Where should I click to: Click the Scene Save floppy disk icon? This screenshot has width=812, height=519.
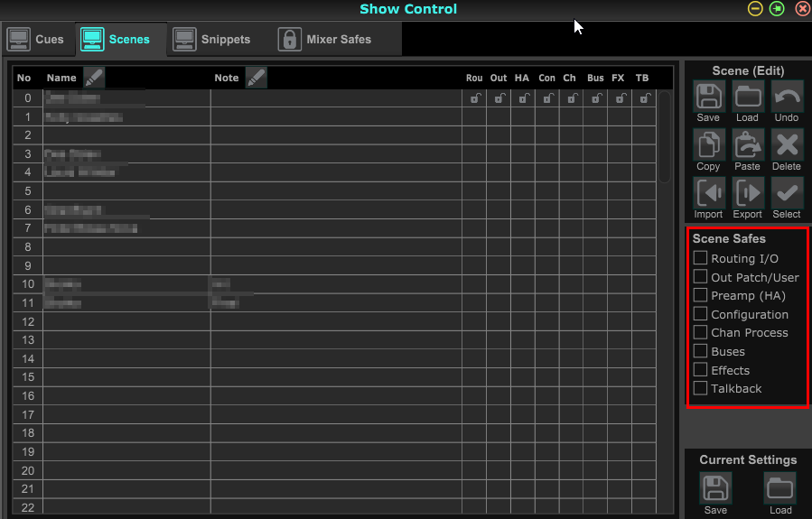[x=708, y=97]
